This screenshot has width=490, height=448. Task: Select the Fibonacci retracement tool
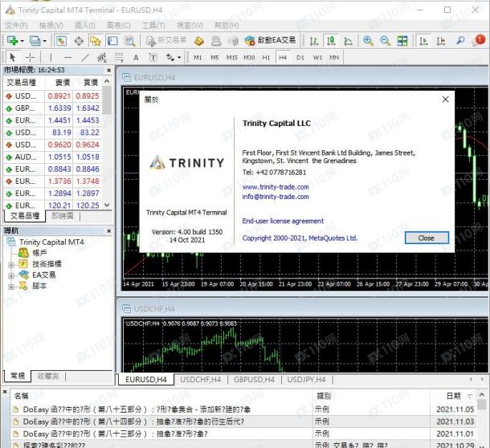point(119,58)
